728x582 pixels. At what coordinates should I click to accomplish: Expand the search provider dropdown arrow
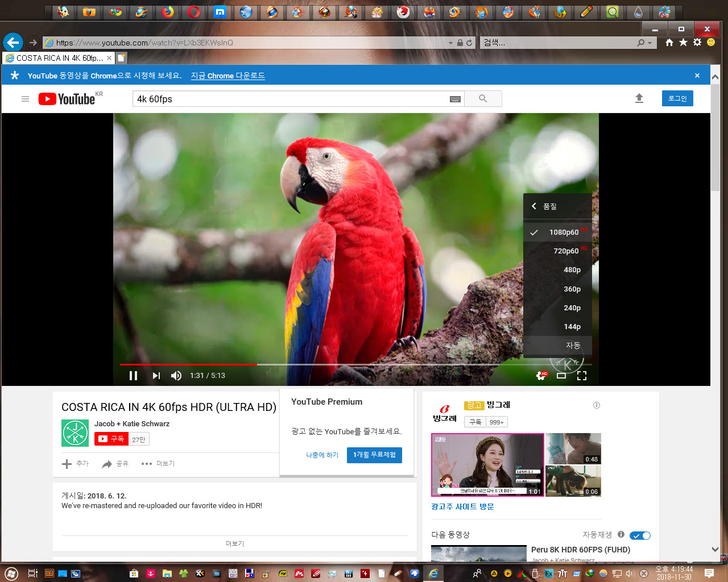click(650, 43)
